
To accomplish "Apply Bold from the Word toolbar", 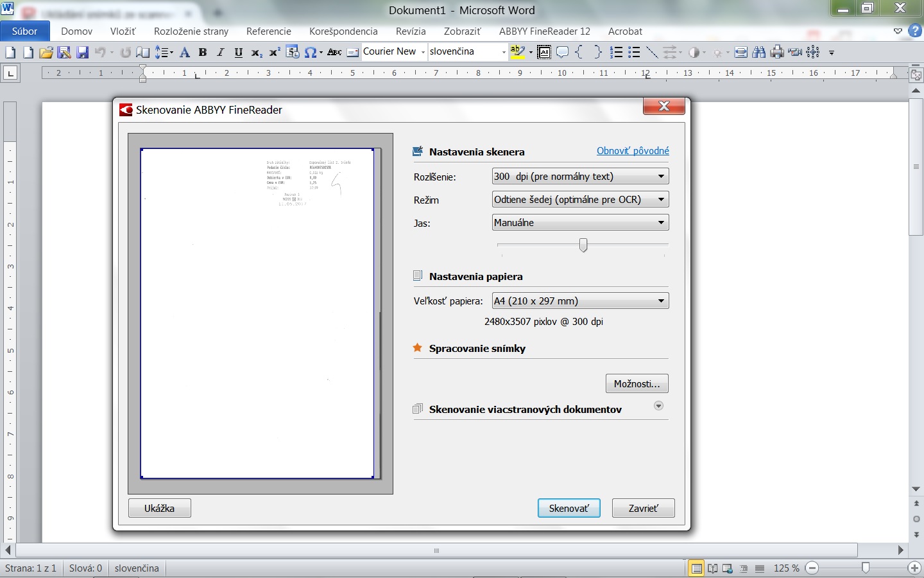I will tap(203, 53).
